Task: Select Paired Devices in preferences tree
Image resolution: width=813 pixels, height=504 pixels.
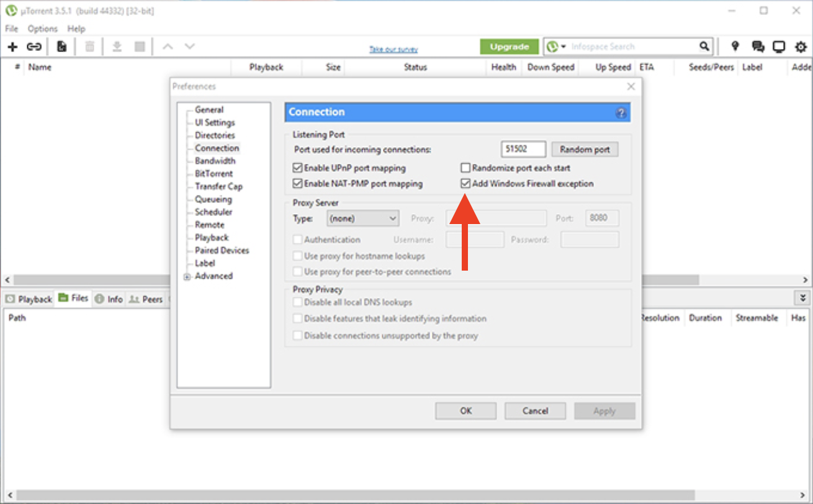Action: tap(222, 251)
